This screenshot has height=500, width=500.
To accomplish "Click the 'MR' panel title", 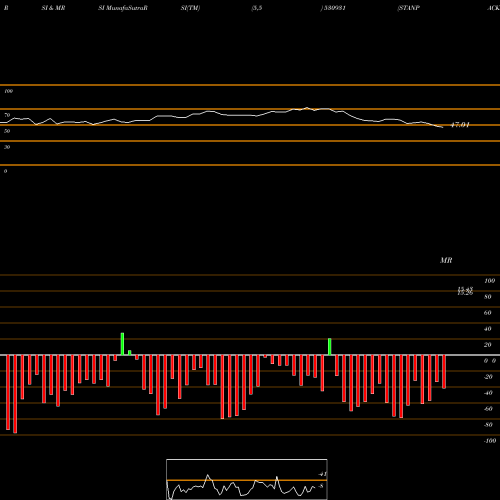I will (x=446, y=260).
